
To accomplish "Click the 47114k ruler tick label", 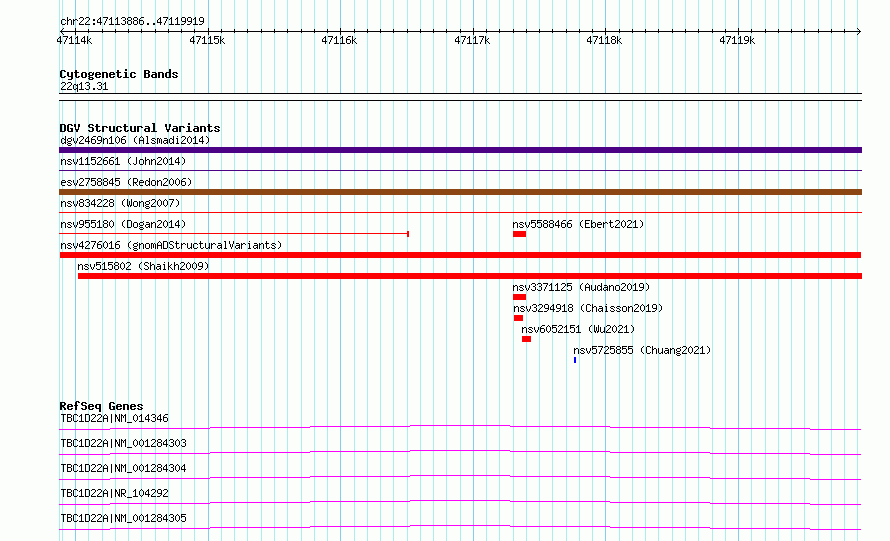I will click(74, 40).
